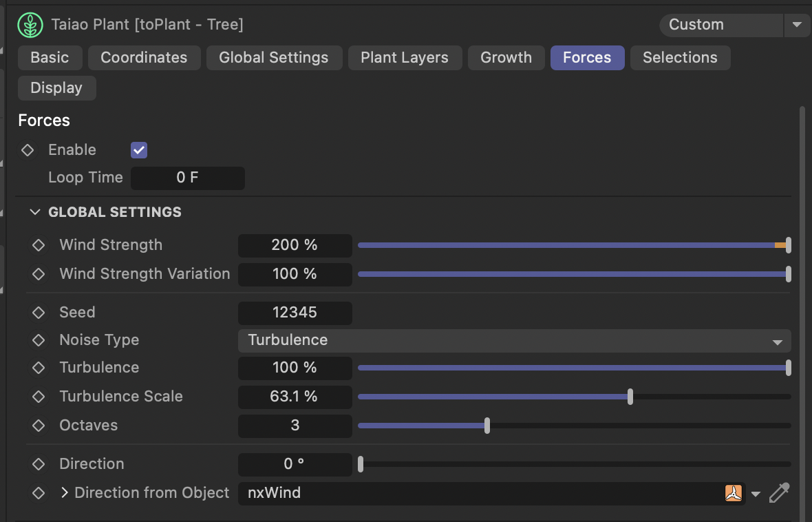Open the Display tab
Image resolution: width=812 pixels, height=522 pixels.
(56, 88)
